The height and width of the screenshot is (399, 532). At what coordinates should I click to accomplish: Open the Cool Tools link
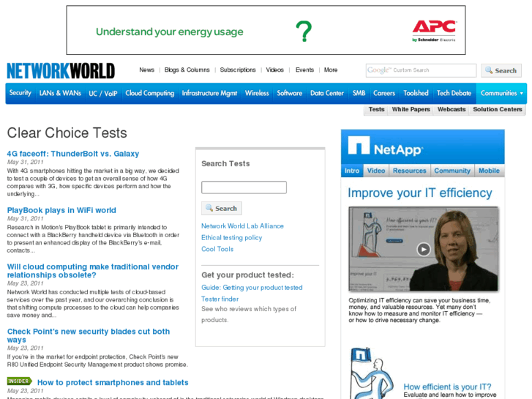pos(217,249)
